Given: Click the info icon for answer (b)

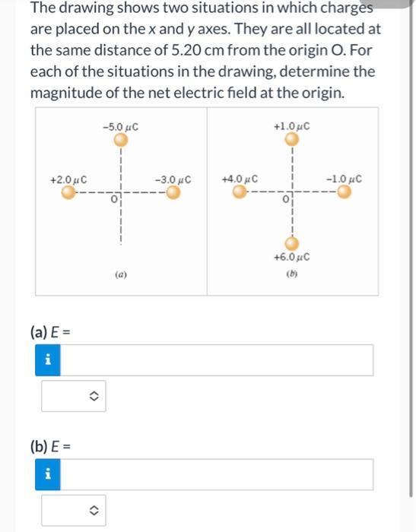Looking at the screenshot, I should [x=48, y=474].
